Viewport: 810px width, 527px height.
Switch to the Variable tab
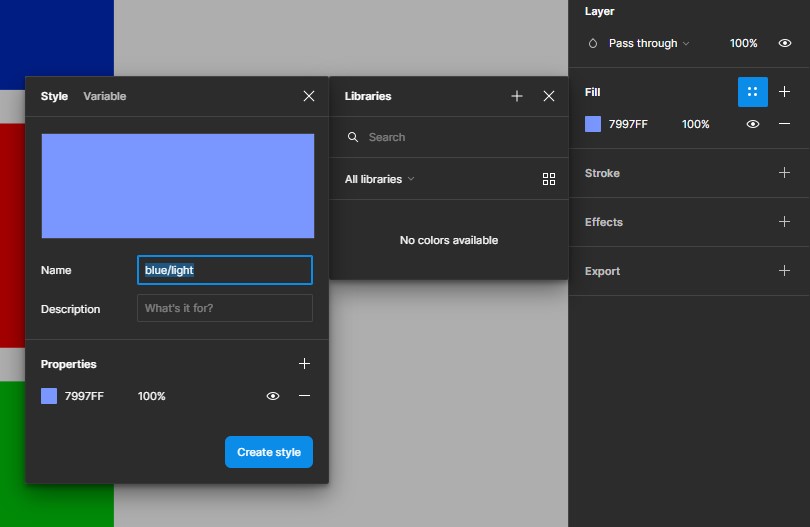105,96
